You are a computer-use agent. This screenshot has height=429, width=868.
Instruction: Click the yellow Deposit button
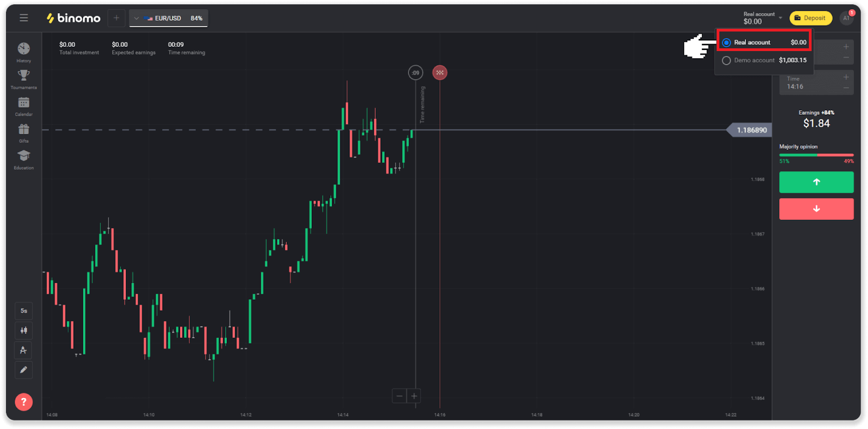[810, 18]
